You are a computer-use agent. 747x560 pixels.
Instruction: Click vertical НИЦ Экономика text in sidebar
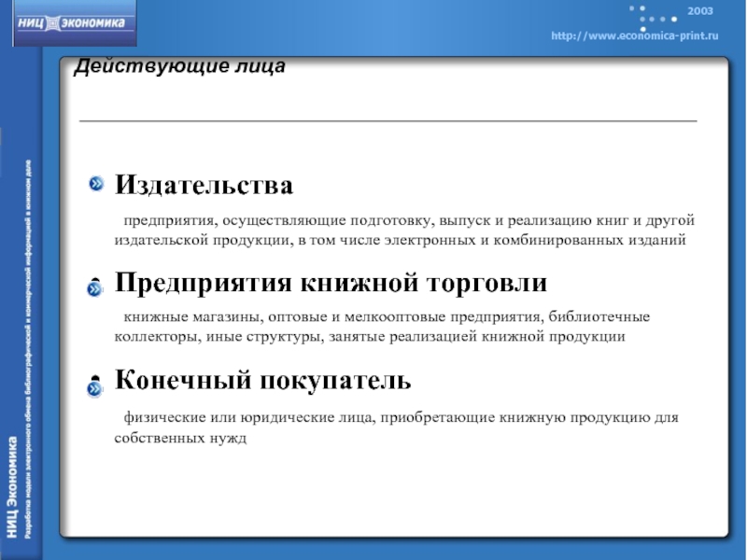pos(12,483)
